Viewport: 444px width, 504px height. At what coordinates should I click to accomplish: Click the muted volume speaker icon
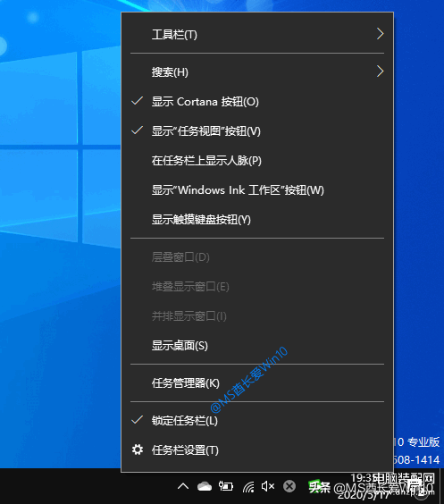coord(268,486)
